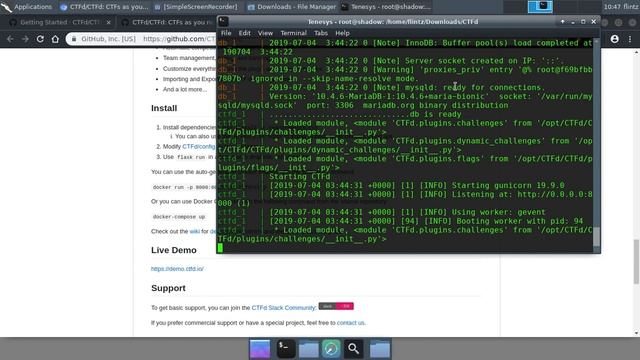Close the Getting Started browser tab
The height and width of the screenshot is (360, 640).
pos(108,22)
